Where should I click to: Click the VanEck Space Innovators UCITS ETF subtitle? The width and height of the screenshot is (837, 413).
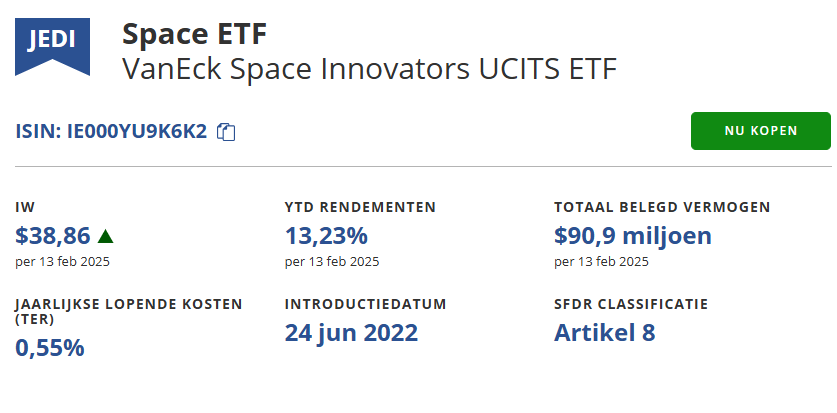(369, 69)
